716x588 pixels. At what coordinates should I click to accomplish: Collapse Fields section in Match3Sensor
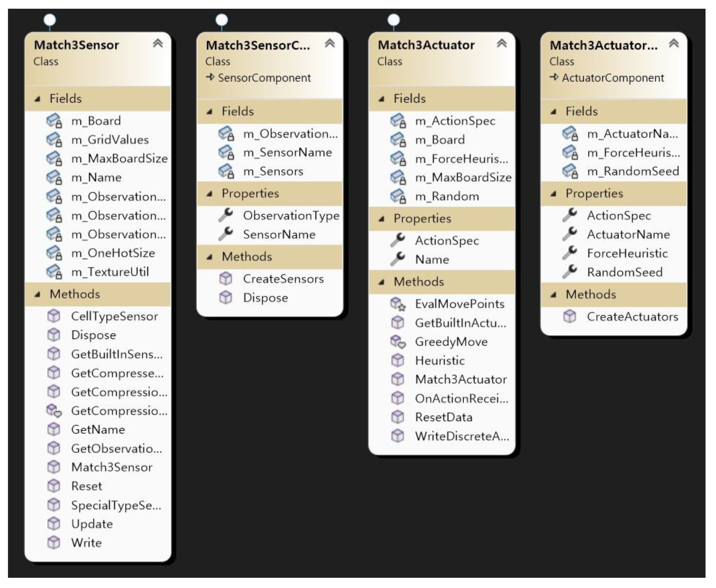[x=38, y=99]
